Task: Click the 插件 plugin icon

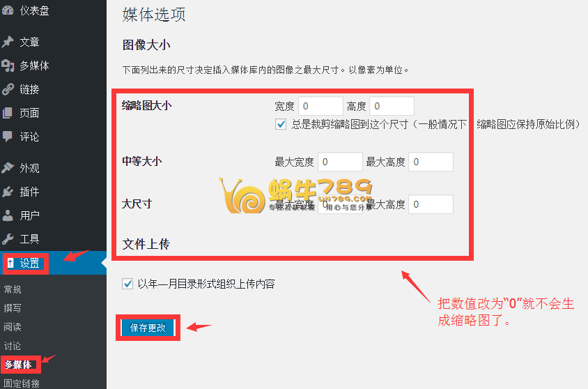Action: point(8,192)
